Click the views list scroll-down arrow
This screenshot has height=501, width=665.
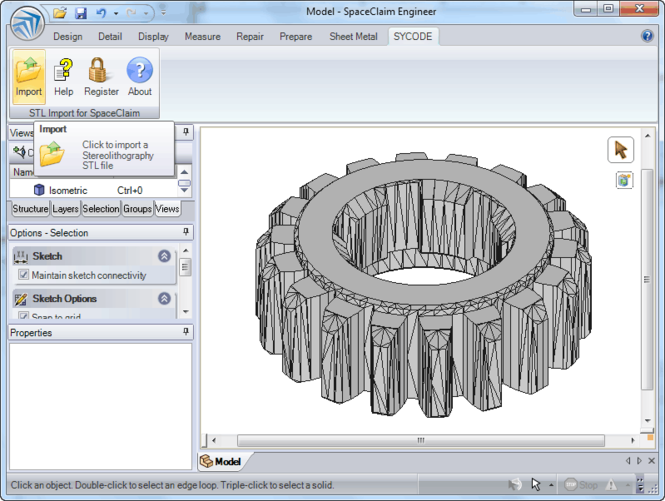[184, 190]
